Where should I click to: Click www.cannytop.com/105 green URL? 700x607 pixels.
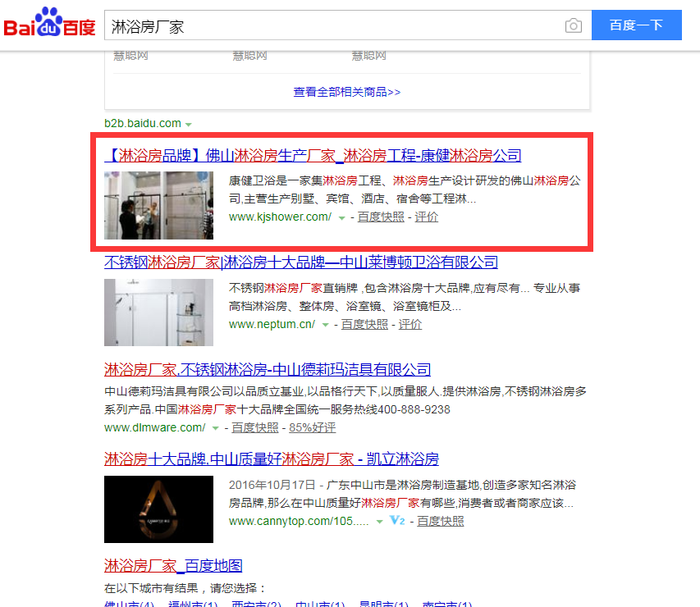pos(299,522)
